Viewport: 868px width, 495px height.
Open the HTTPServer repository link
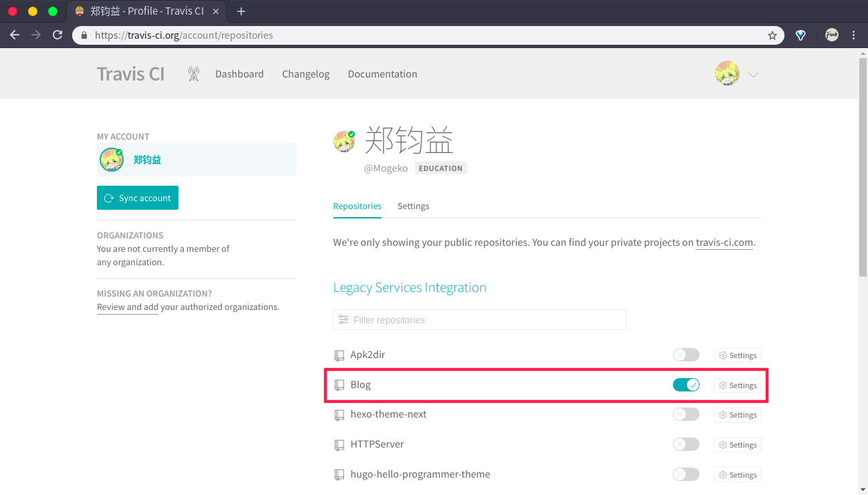377,444
